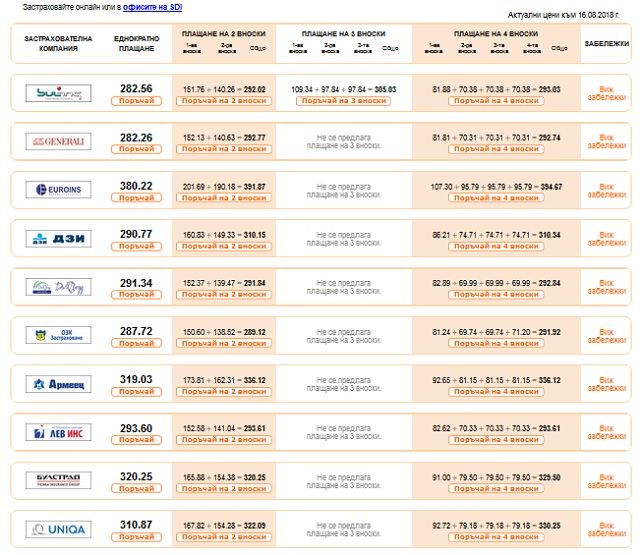Viewport: 640px width, 555px height.
Task: Order ОЗК 4 installments totaling 291.92
Action: coord(496,343)
